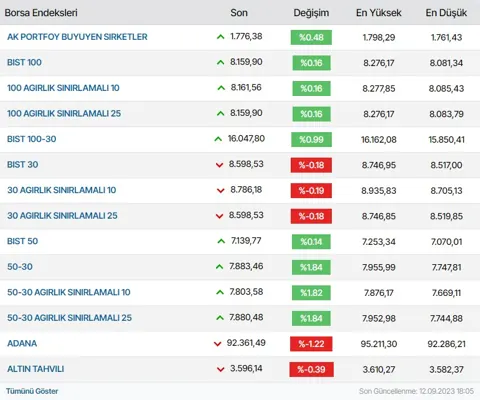480x400 pixels.
Task: Click the high value 8.935,83
Action: click(379, 191)
